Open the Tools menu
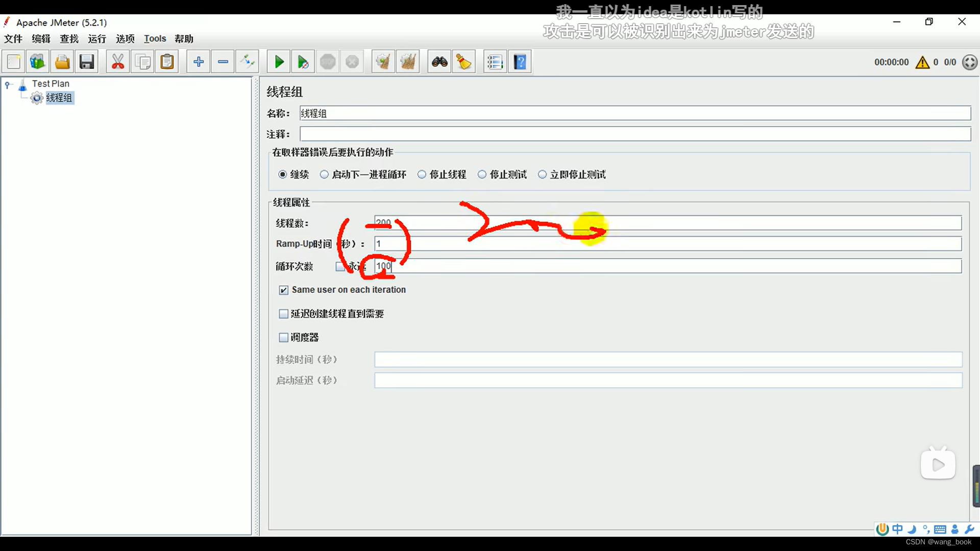Image resolution: width=980 pixels, height=551 pixels. click(155, 39)
